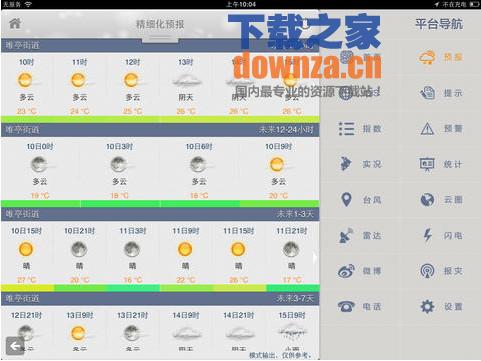Viewport: 481px width, 361px height.
Task: Tap the home icon in header
Action: coord(15,23)
